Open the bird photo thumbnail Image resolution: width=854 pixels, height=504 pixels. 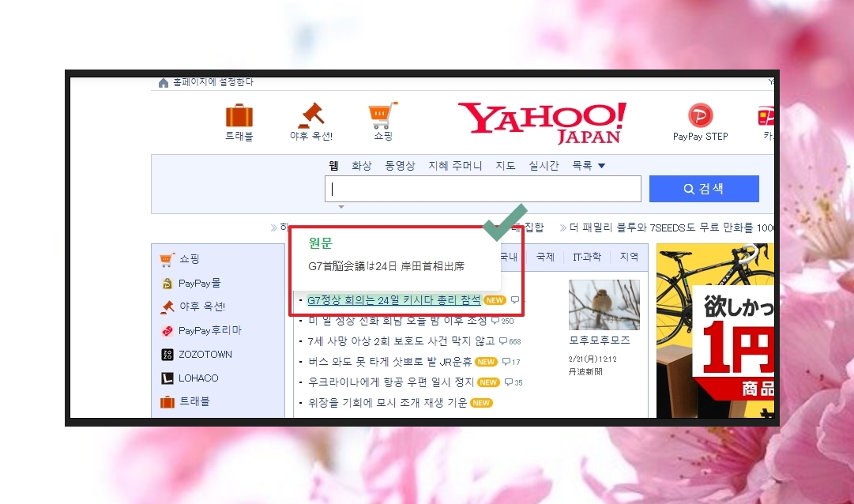tap(604, 305)
